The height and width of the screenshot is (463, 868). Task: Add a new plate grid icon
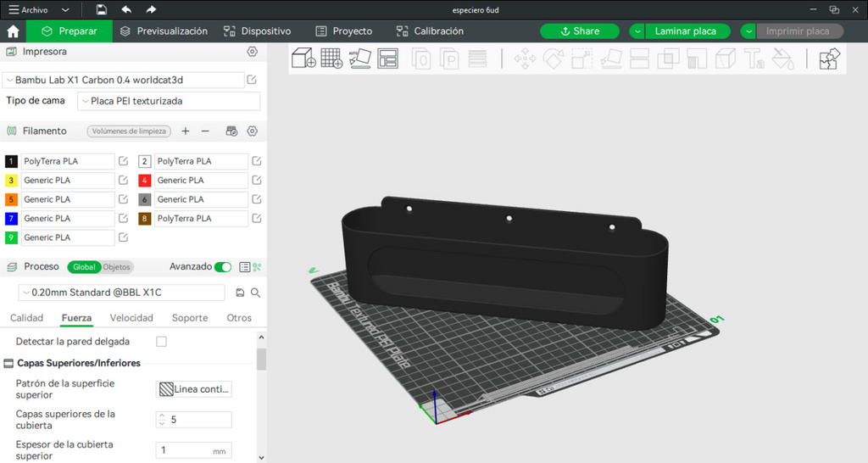[331, 58]
